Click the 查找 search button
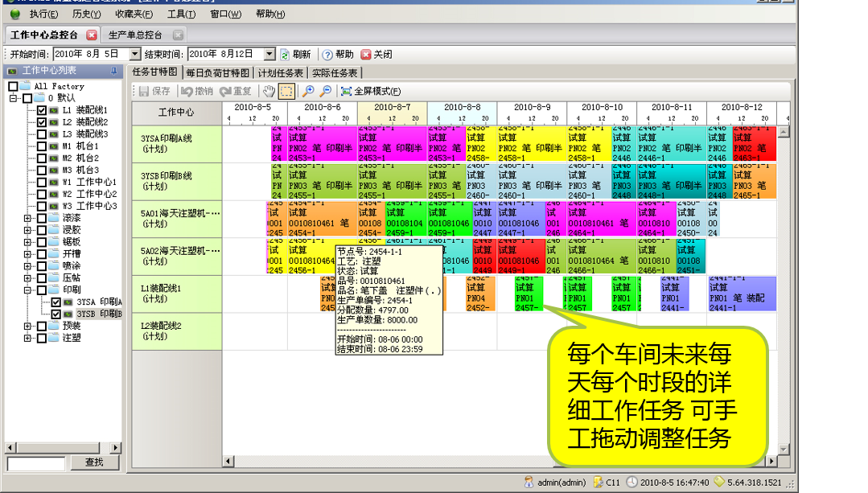 pyautogui.click(x=94, y=462)
